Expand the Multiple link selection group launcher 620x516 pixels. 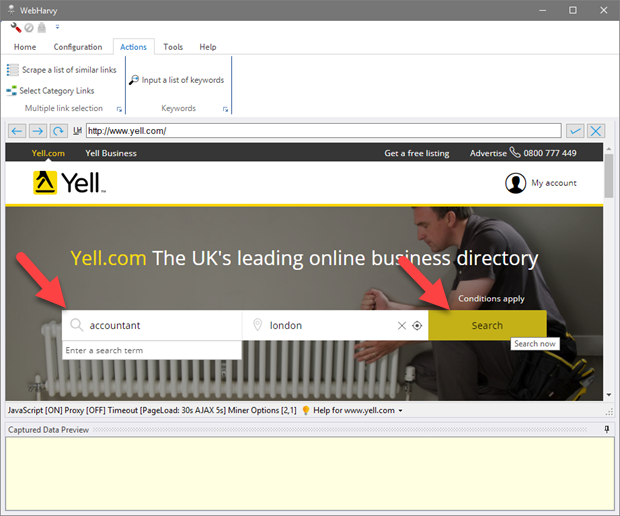[x=119, y=109]
